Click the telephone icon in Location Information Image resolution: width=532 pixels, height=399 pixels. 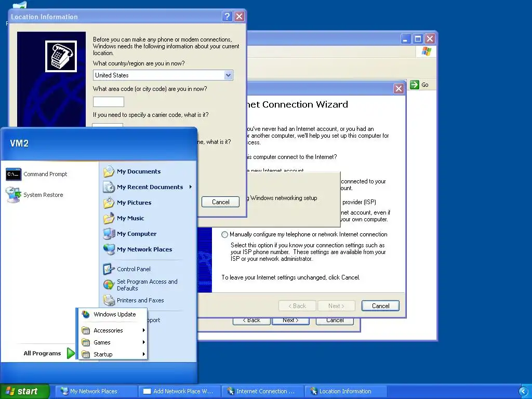pos(61,56)
